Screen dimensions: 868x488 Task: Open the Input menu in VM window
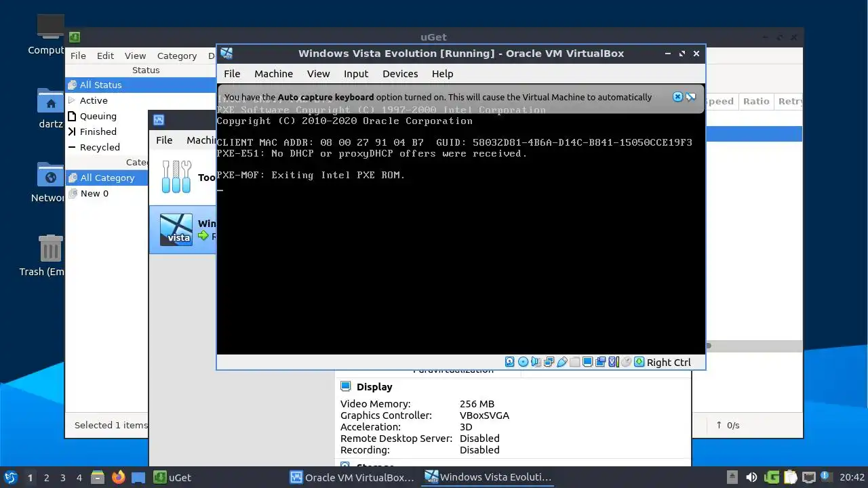click(x=356, y=73)
